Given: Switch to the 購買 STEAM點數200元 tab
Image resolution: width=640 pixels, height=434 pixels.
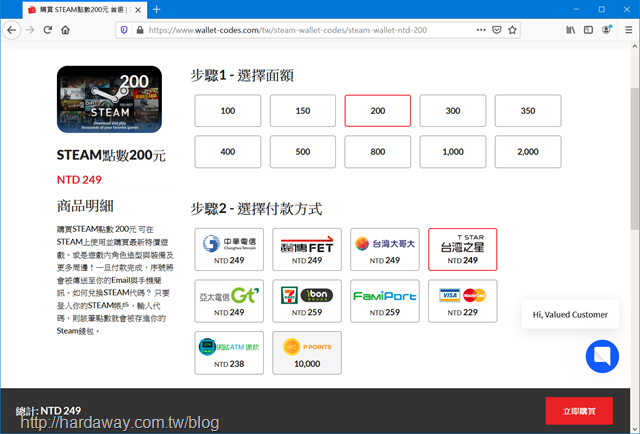Looking at the screenshot, I should [x=84, y=10].
